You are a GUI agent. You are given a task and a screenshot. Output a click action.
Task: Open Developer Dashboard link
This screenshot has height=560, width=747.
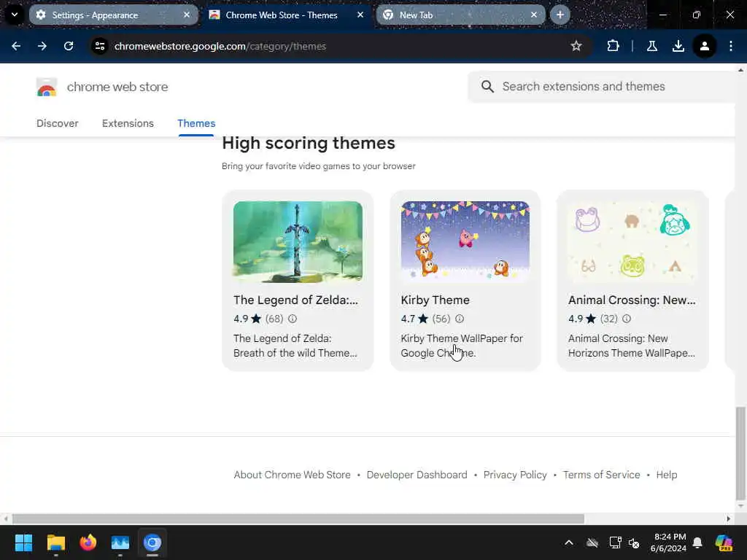click(x=417, y=475)
